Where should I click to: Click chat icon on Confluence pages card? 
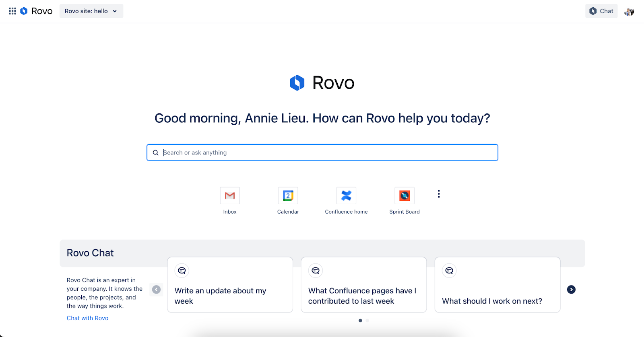tap(316, 271)
